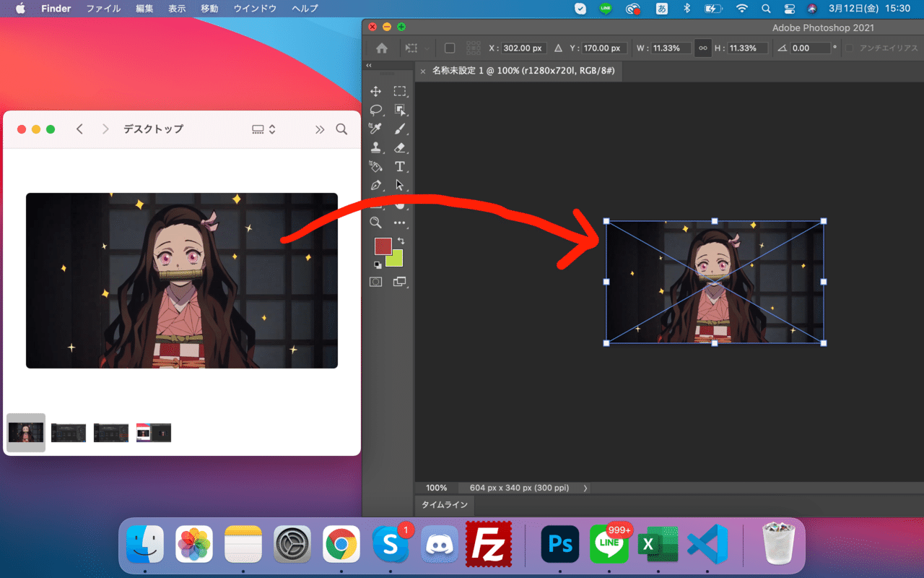
Task: Toggle the アンチエイリアス checkbox
Action: point(849,48)
